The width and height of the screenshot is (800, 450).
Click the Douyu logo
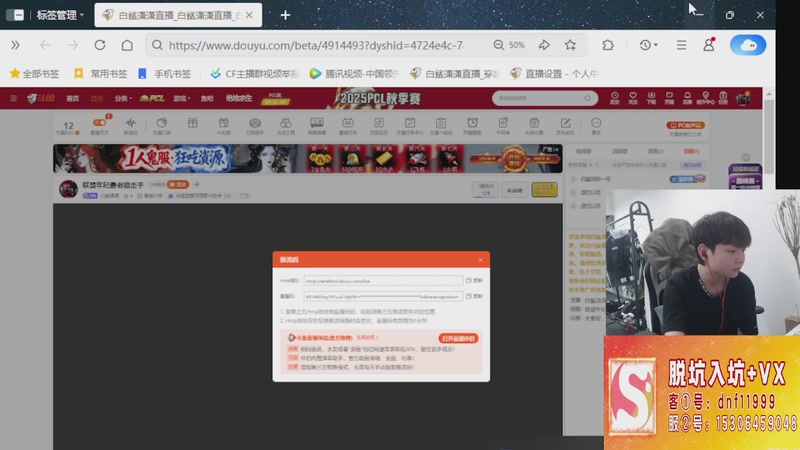41,98
